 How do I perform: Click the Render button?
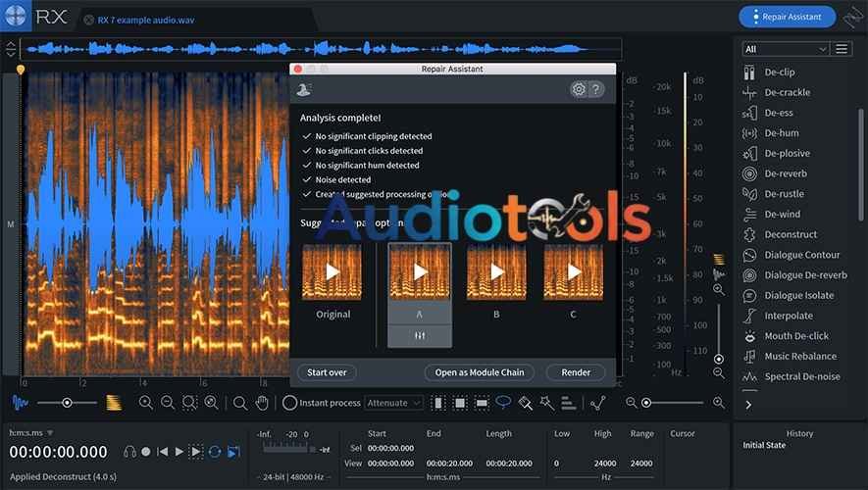pyautogui.click(x=576, y=372)
